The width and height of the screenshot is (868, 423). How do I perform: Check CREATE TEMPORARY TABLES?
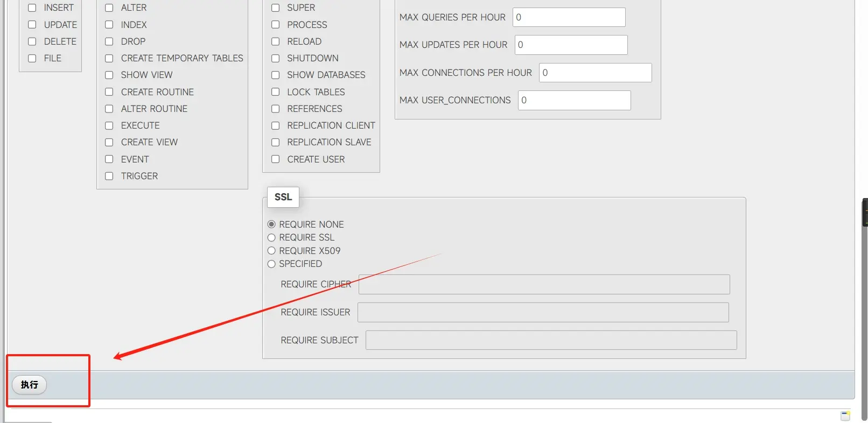(x=109, y=58)
